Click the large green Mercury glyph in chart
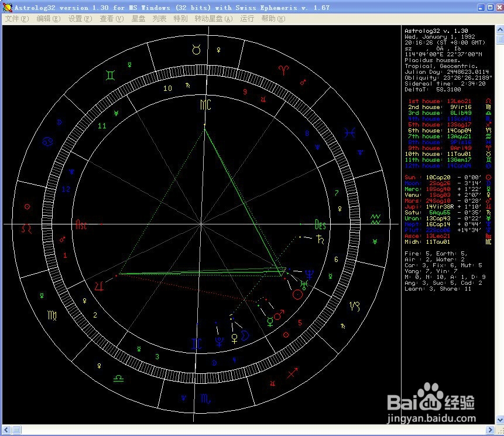The image size is (504, 436). tap(270, 322)
